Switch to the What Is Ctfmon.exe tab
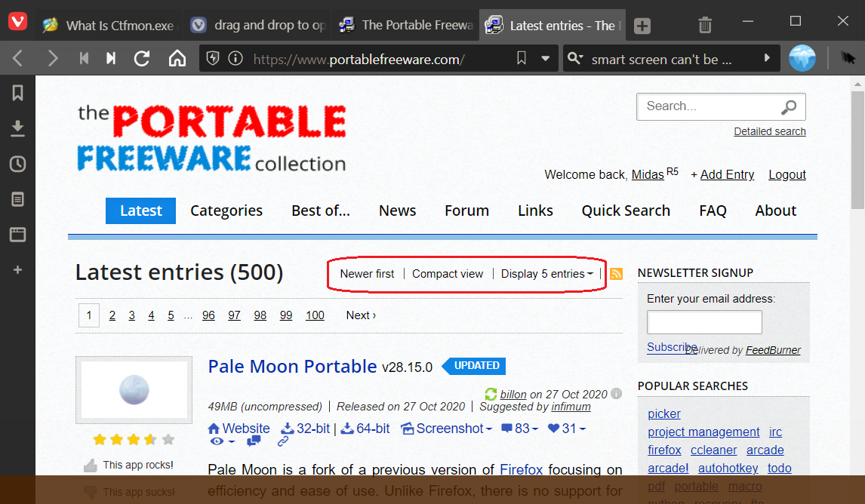The height and width of the screenshot is (504, 865). 109,26
